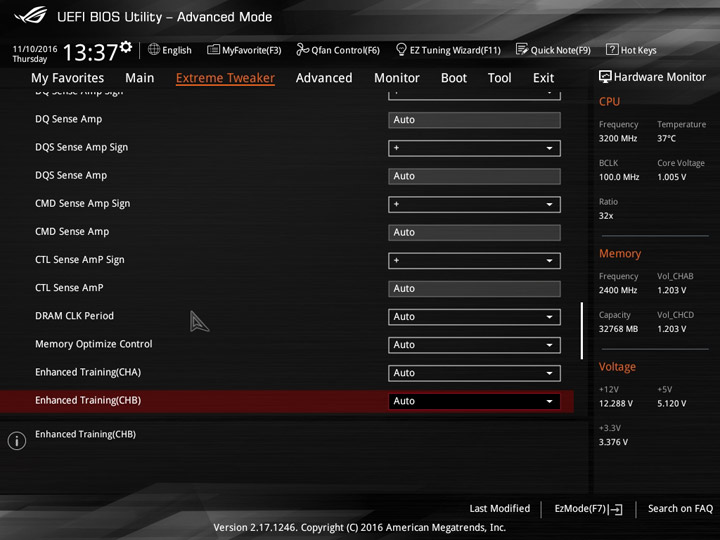This screenshot has width=720, height=540.
Task: Click the 12.288 V reading
Action: click(616, 403)
